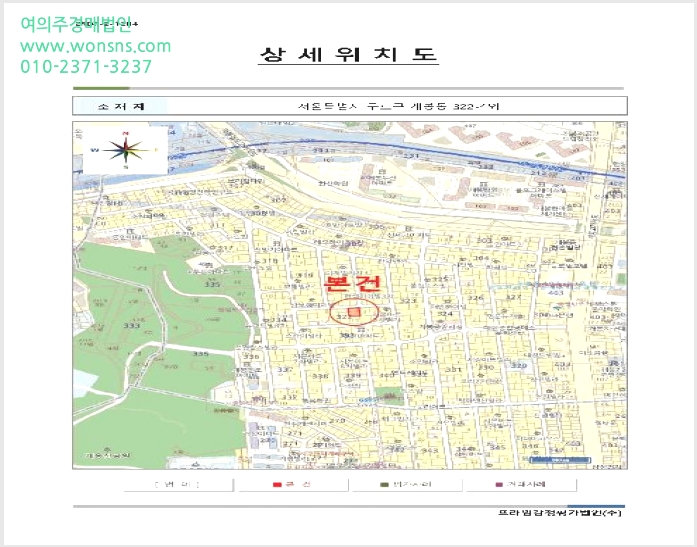Click lot number 331 on the map
Viewport: 697px width, 547px height.
point(453,369)
